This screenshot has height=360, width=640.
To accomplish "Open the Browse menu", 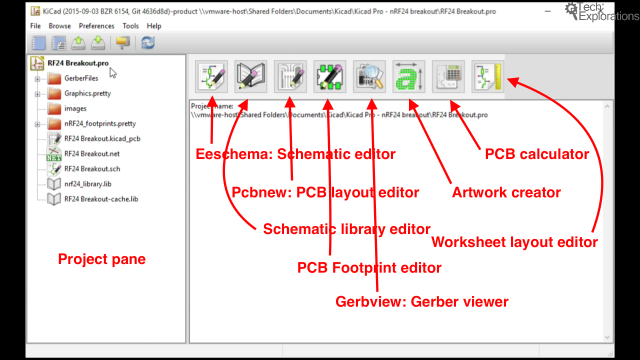I will (x=60, y=26).
